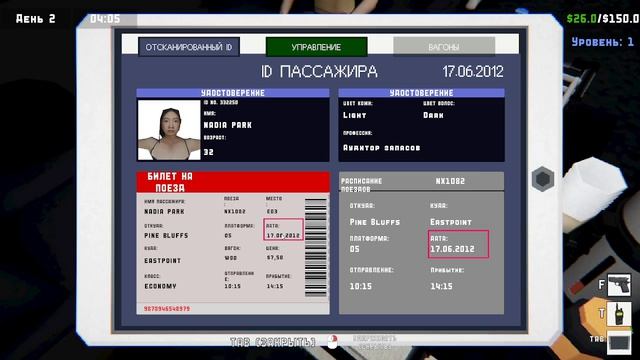Click the TAB (ЗАКРЫТЬ) hint
Screen dimensions: 640x360
point(273,342)
